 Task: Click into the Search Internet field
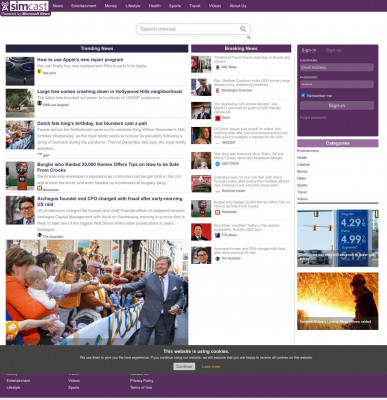[188, 29]
